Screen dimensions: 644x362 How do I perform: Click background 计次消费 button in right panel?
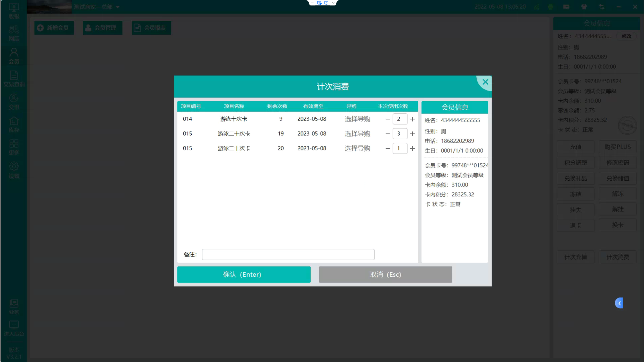pos(617,257)
